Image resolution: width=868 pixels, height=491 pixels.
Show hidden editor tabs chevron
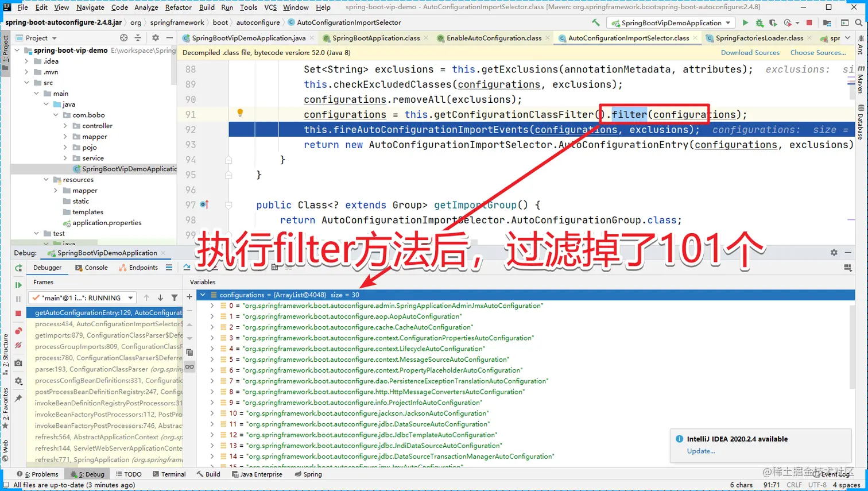click(847, 38)
